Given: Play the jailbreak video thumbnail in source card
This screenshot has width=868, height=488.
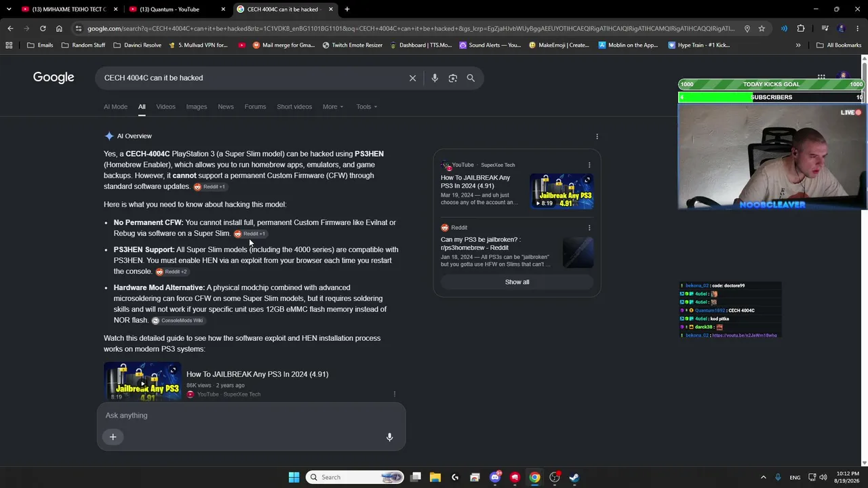Looking at the screenshot, I should click(x=562, y=191).
